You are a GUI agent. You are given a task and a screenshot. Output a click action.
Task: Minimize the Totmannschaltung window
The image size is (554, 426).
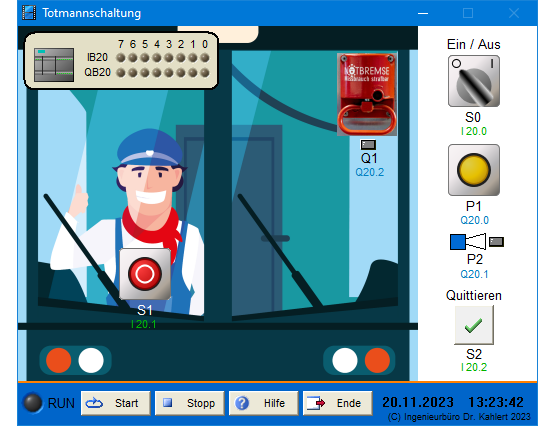423,13
